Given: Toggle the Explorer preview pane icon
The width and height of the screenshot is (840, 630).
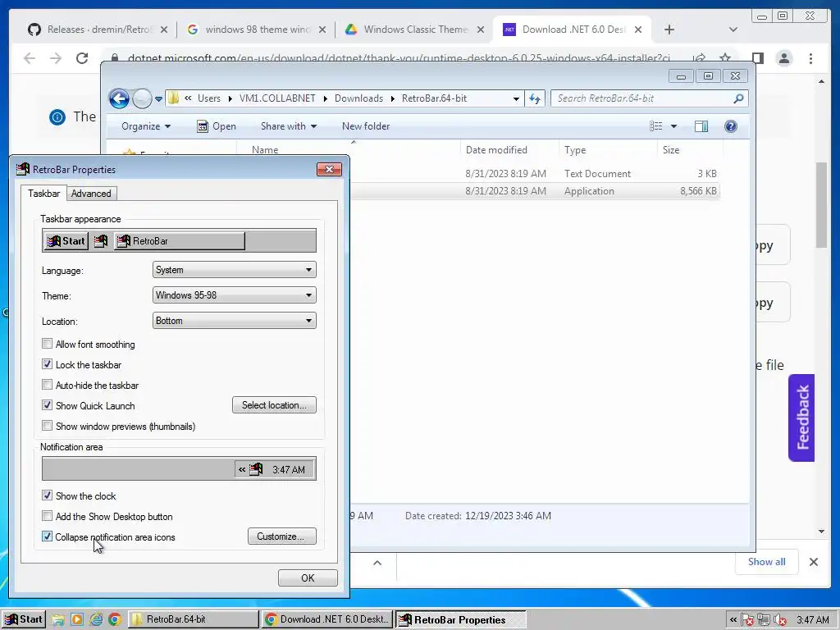Looking at the screenshot, I should (701, 126).
